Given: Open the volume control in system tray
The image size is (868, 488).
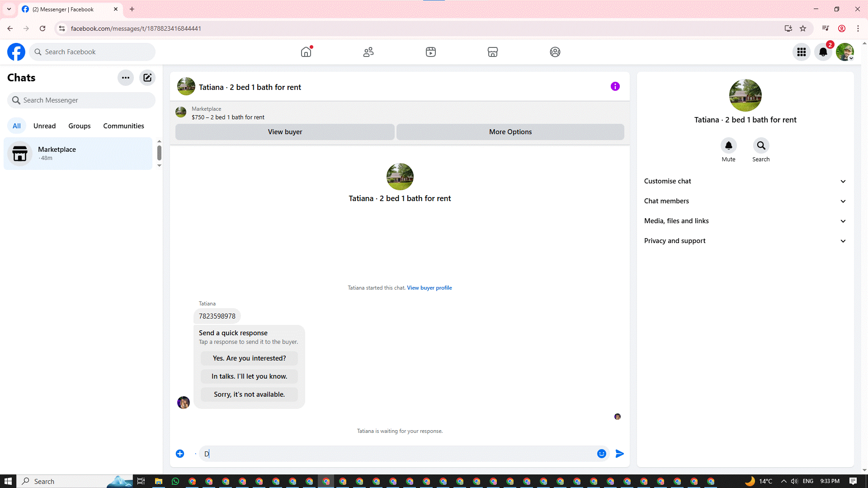Looking at the screenshot, I should [794, 481].
